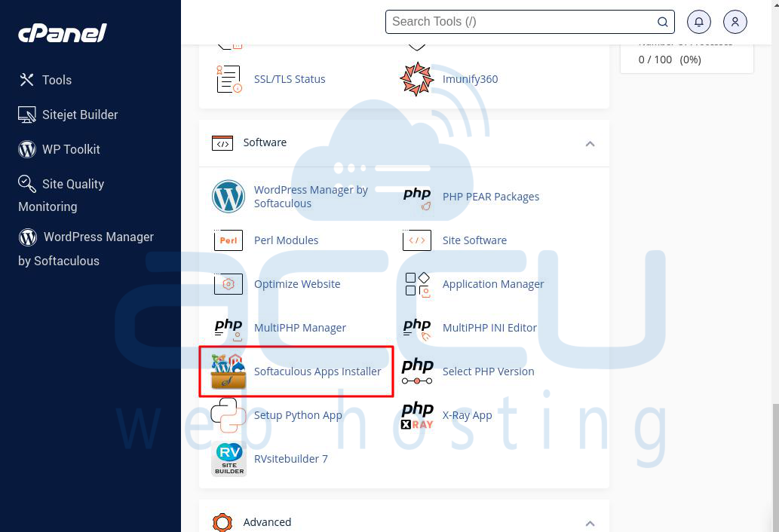Click the WP Toolkit WordPress icon

pos(27,149)
